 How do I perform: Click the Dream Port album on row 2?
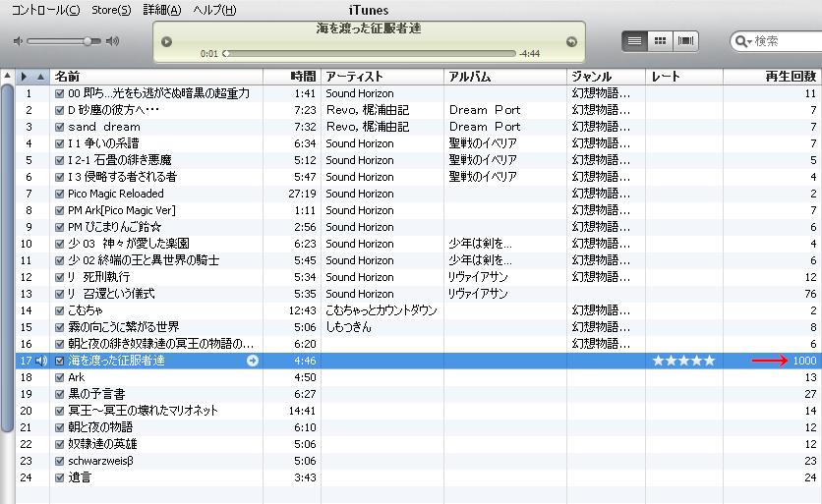(x=485, y=110)
